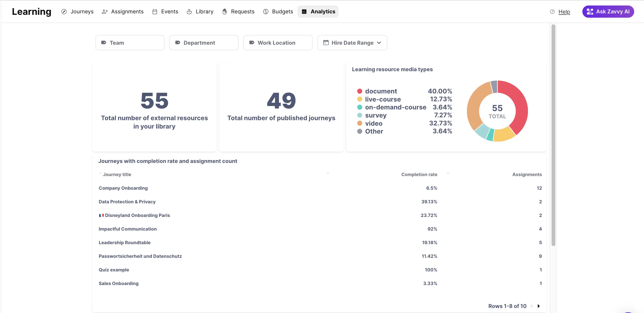Open Events via the calendar icon
This screenshot has width=644, height=313.
coord(155,11)
